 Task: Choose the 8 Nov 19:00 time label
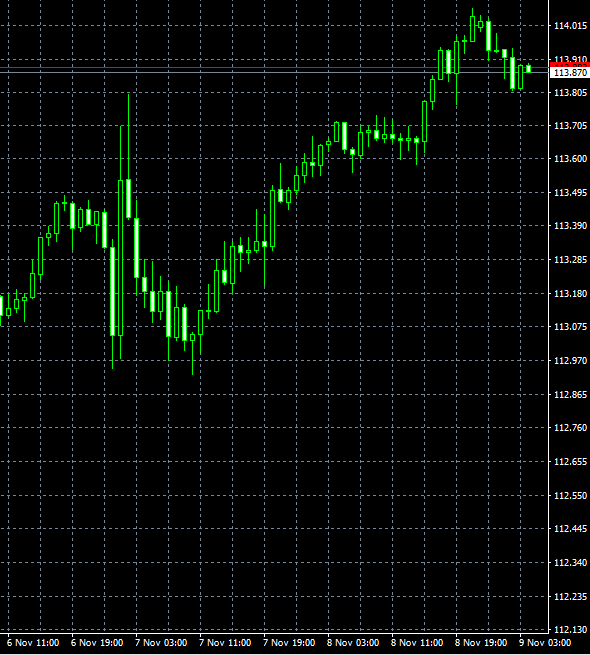481,643
